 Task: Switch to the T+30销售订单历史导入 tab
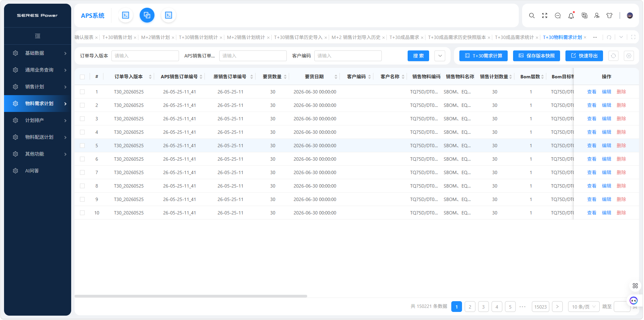(298, 37)
